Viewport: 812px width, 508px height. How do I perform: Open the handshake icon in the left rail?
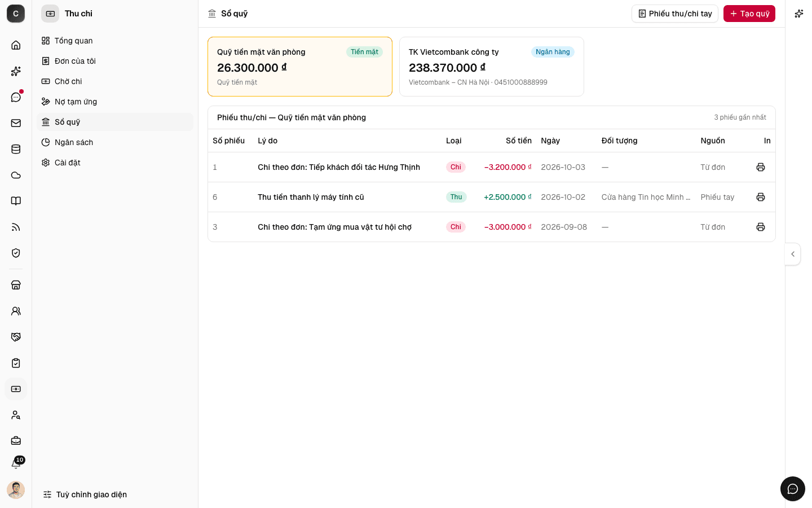coord(16,337)
